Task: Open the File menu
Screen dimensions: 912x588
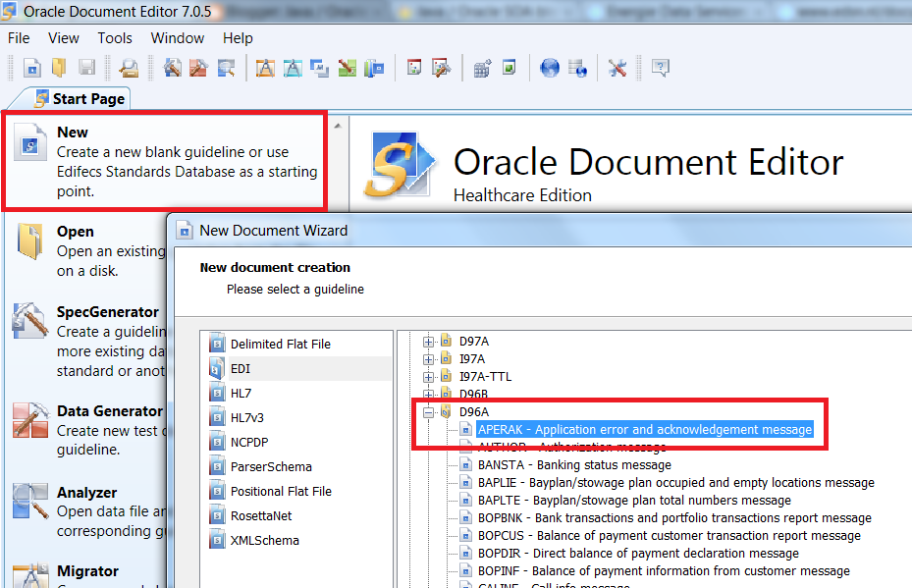Action: coord(19,38)
